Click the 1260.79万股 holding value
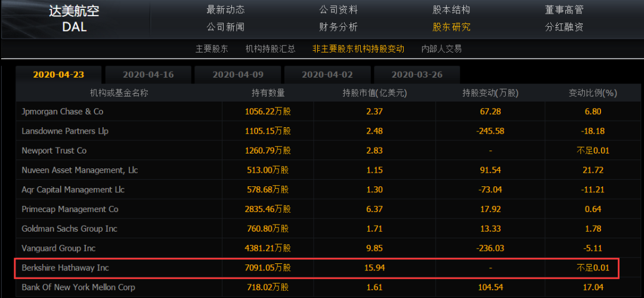The image size is (644, 298). 268,150
